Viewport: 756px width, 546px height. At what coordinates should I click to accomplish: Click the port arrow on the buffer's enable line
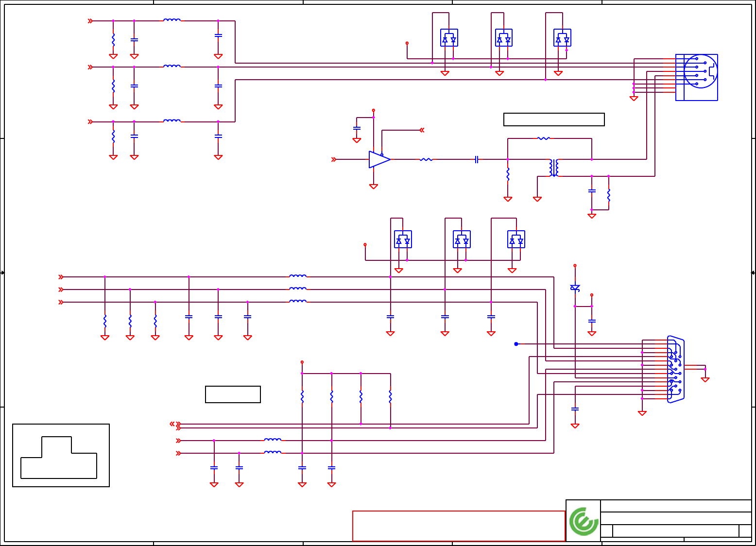(422, 130)
